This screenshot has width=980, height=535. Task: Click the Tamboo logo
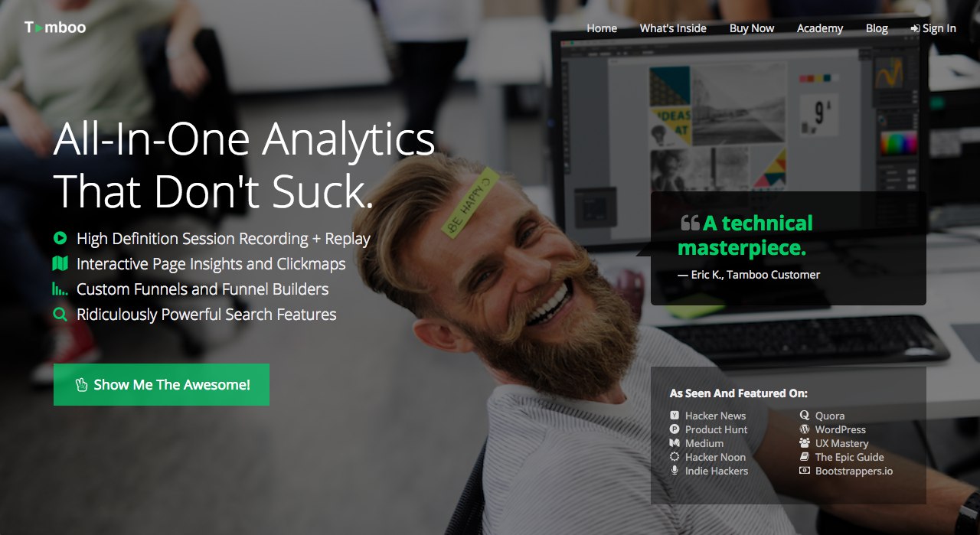point(55,28)
